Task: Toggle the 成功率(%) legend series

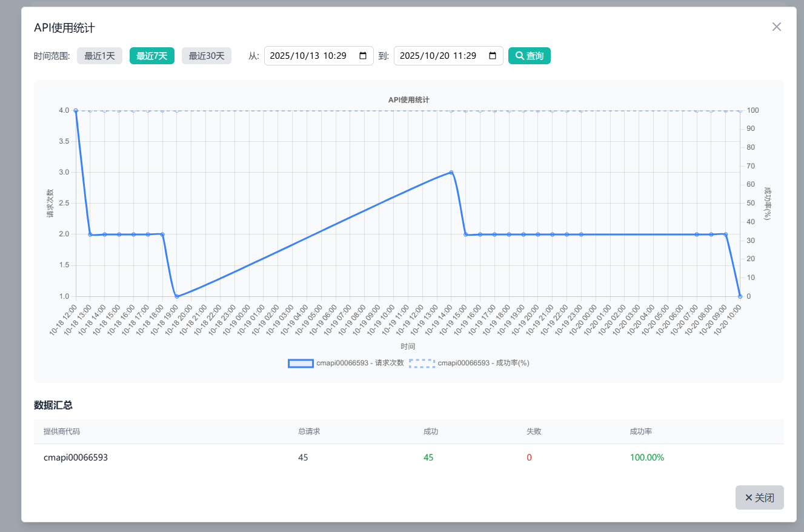Action: [x=469, y=363]
